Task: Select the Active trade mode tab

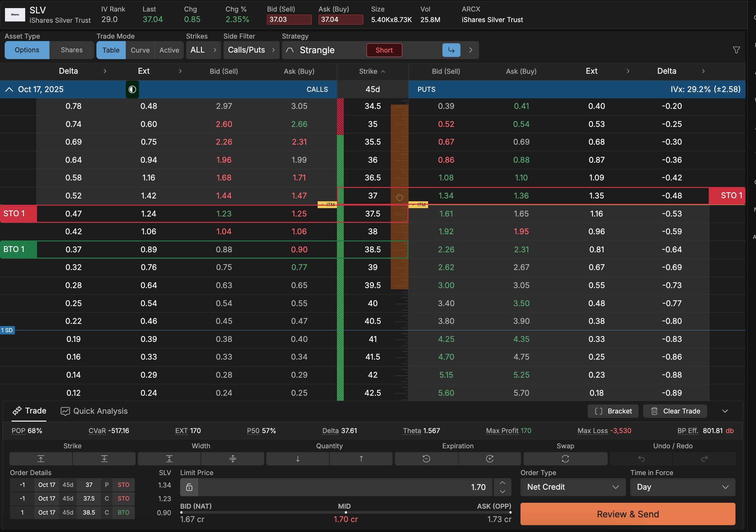Action: click(x=169, y=50)
